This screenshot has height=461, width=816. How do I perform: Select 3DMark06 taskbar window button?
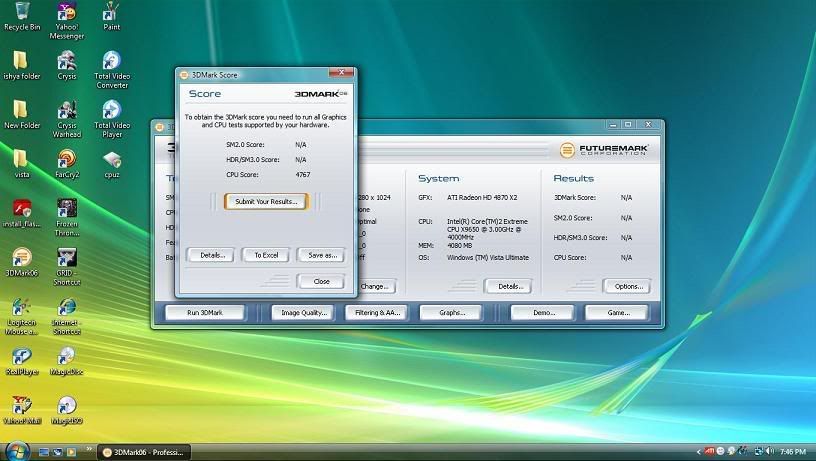coord(144,452)
